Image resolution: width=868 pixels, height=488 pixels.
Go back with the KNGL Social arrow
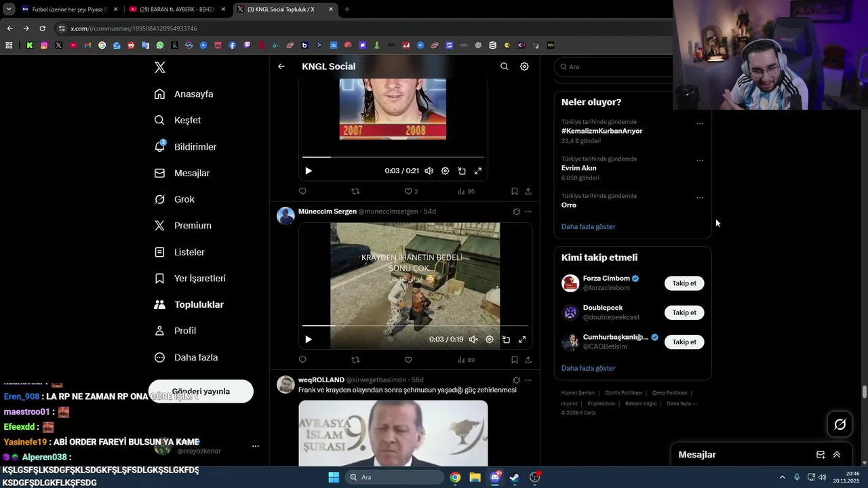[x=281, y=66]
